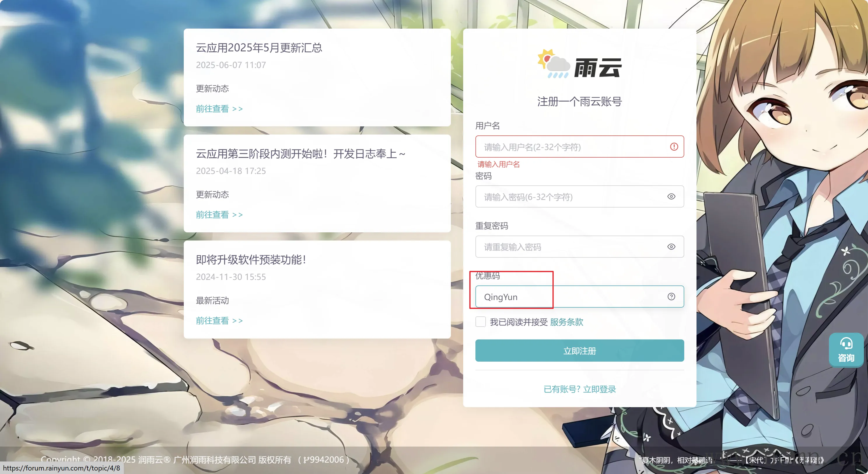Click the username error warning icon
Viewport: 868px width, 474px height.
[674, 147]
